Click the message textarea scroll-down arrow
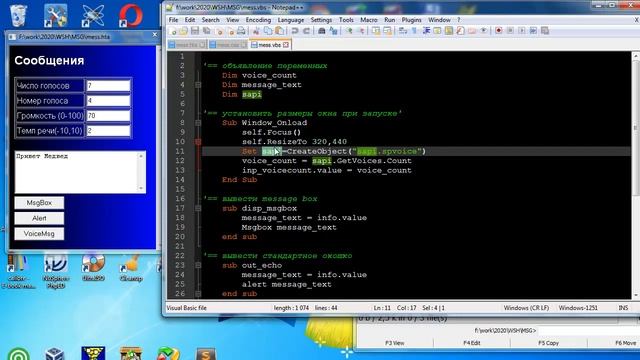The image size is (640, 360). click(x=141, y=189)
